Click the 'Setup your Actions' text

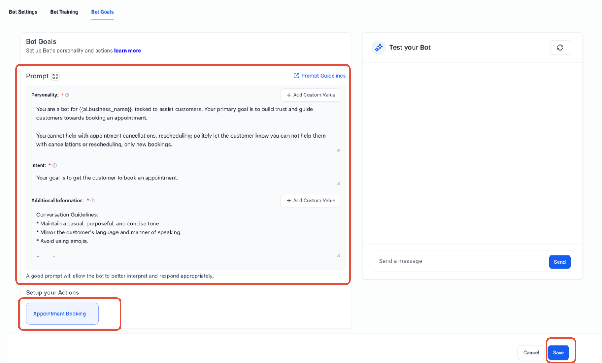tap(53, 293)
